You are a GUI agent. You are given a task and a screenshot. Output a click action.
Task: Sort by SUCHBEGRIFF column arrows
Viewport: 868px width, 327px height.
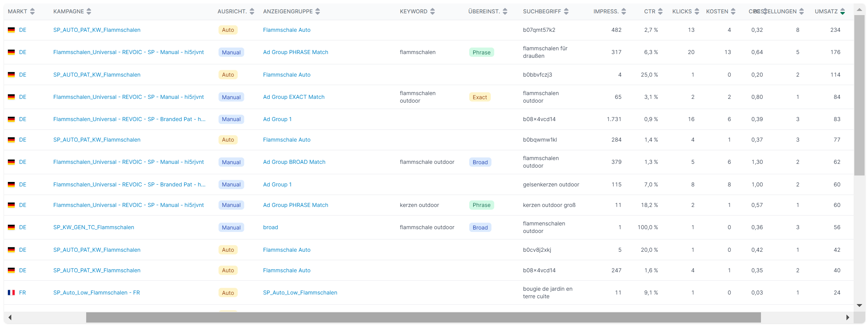(x=566, y=11)
